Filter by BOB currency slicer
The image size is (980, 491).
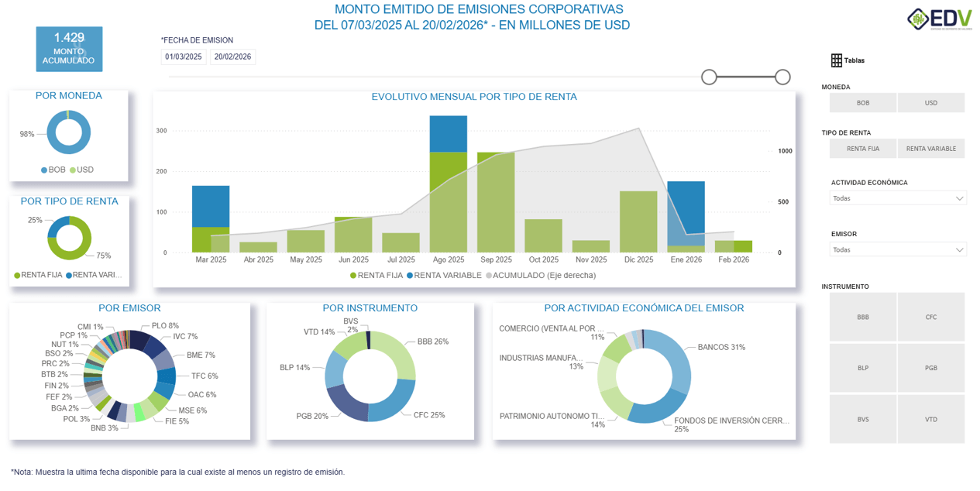862,103
